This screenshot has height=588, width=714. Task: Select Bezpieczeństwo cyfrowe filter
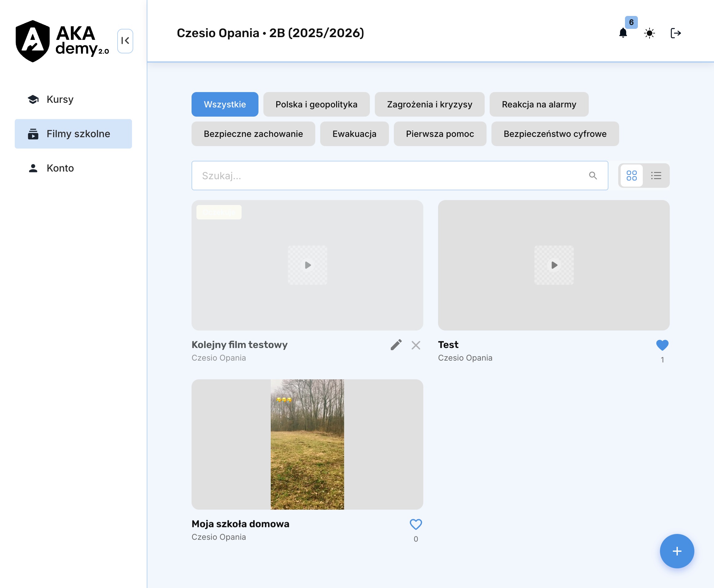(x=555, y=134)
